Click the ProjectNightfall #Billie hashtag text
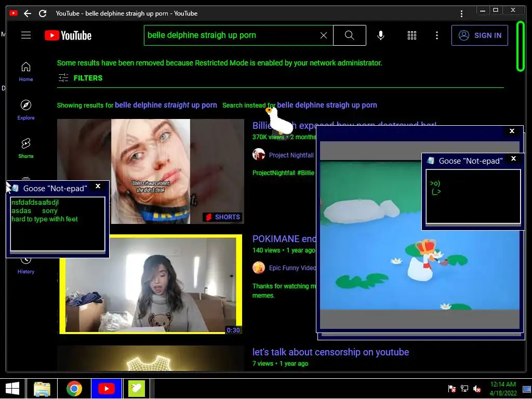532x399 pixels. click(x=283, y=172)
